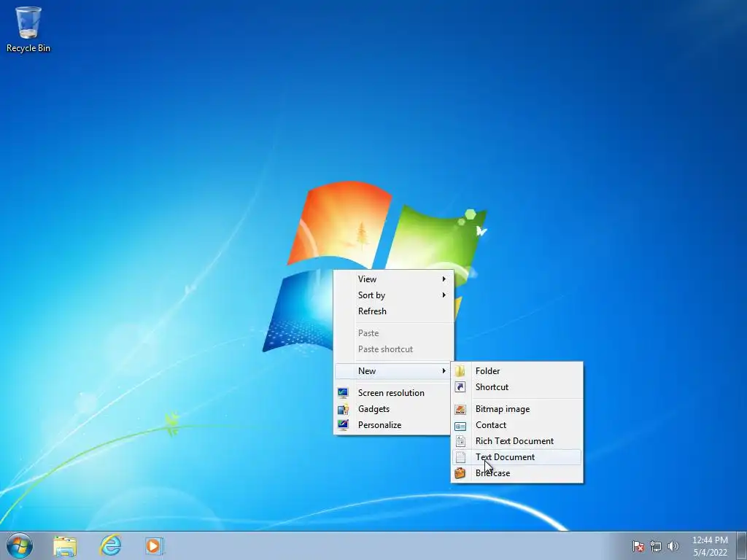Click the network status tray icon
Image resolution: width=747 pixels, height=560 pixels.
[x=656, y=546]
